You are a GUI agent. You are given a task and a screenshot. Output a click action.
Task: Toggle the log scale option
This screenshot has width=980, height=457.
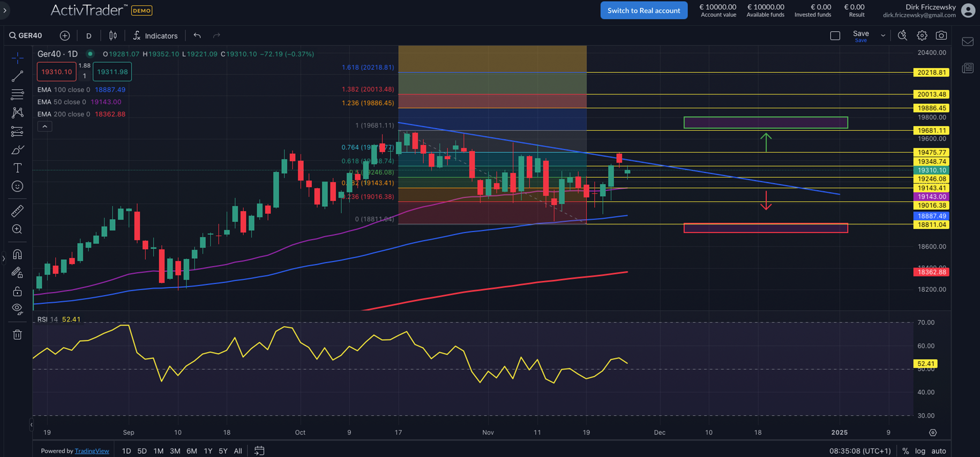point(919,451)
